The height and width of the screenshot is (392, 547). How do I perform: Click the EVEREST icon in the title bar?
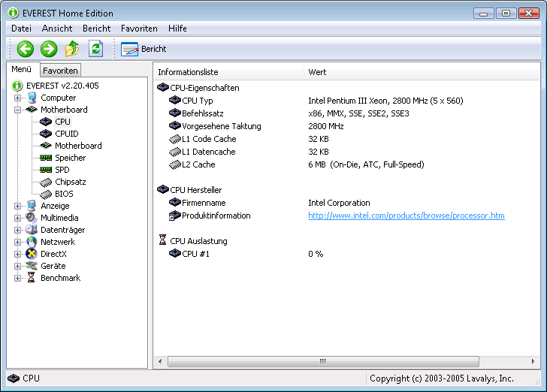pos(14,13)
